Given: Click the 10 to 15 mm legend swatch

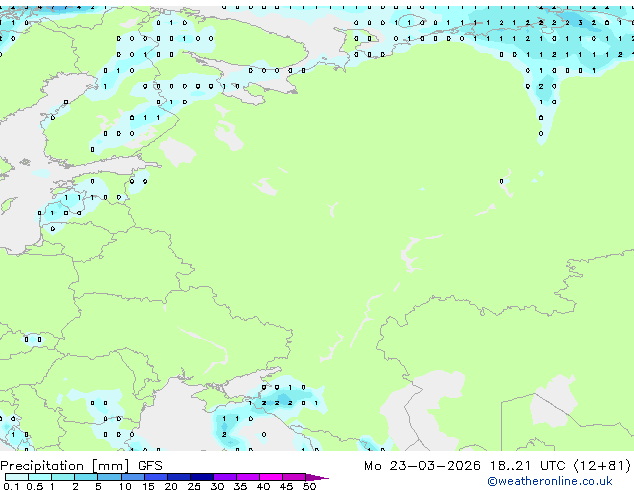Looking at the screenshot, I should tap(132, 477).
